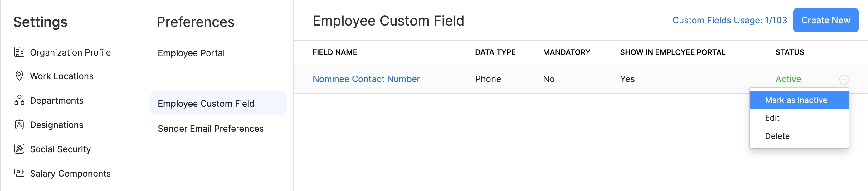Click the Salary Components money icon
The image size is (868, 191).
tap(19, 173)
